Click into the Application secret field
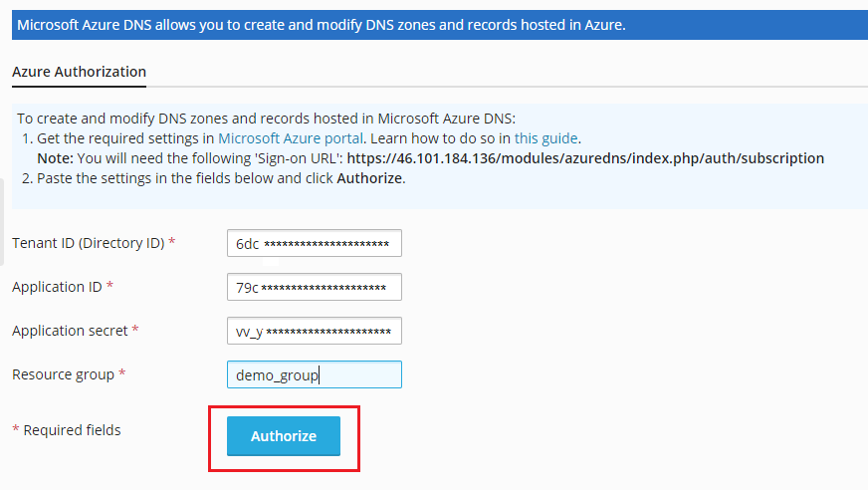The image size is (868, 490). (314, 332)
